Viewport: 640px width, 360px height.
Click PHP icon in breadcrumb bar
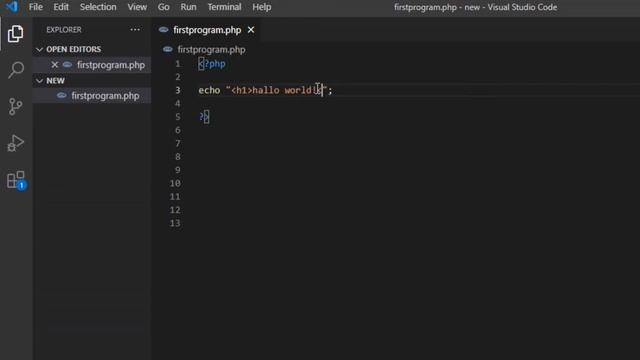168,49
